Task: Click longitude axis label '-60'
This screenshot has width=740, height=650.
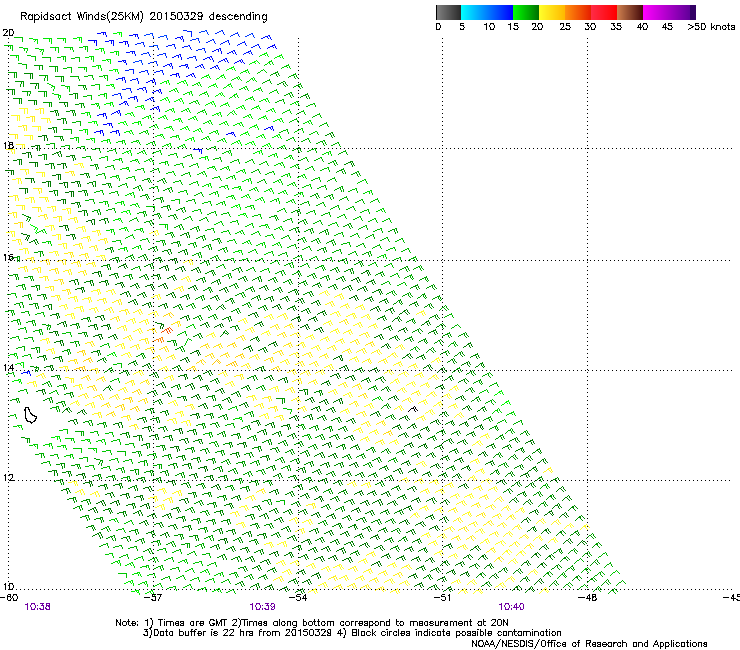Action: point(9,598)
